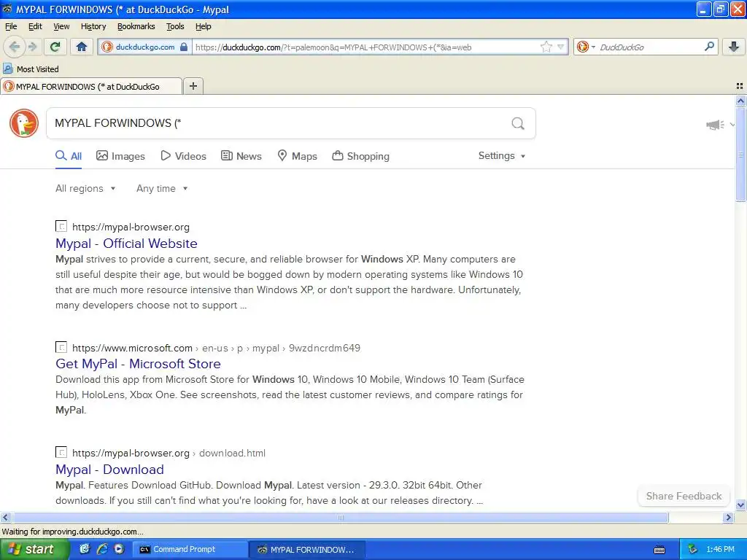The width and height of the screenshot is (747, 560).
Task: Open the Tools menu
Action: coord(175,27)
